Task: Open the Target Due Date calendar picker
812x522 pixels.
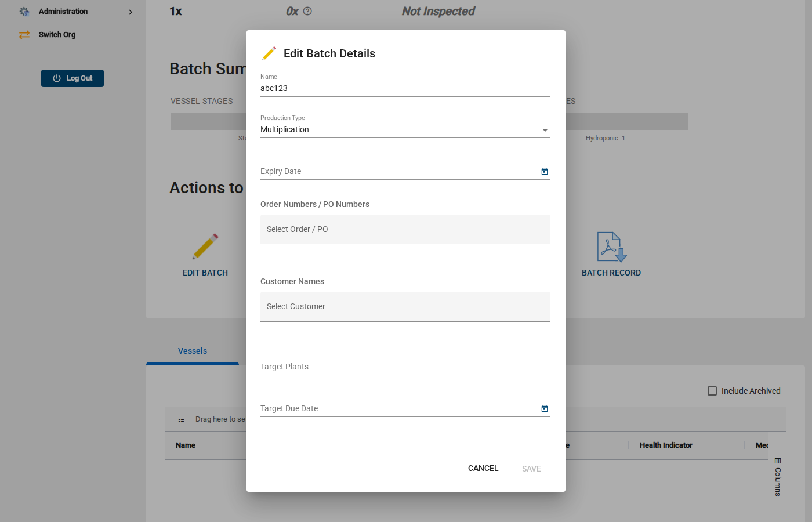Action: click(544, 408)
